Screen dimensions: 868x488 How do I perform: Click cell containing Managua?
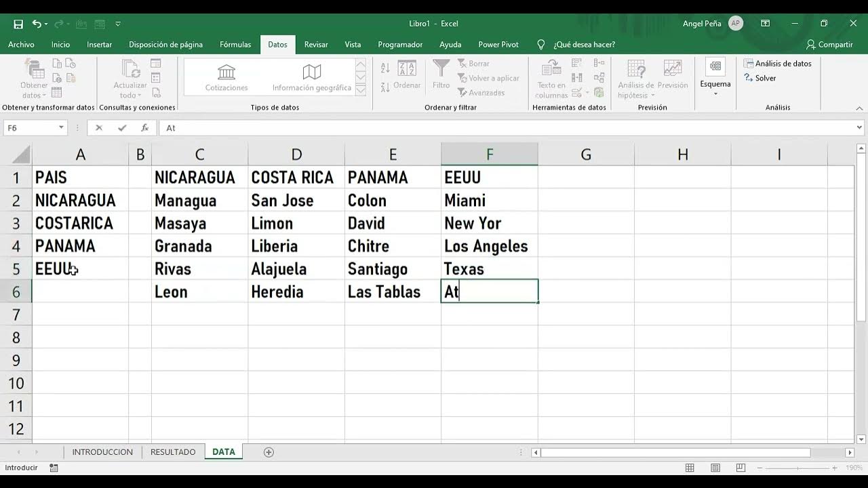click(x=199, y=201)
